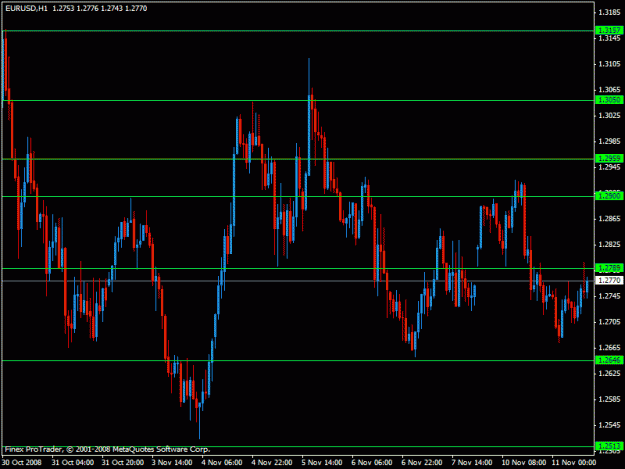Click the 31 Oct 20:00 time label
This screenshot has height=469, width=625.
[x=123, y=463]
